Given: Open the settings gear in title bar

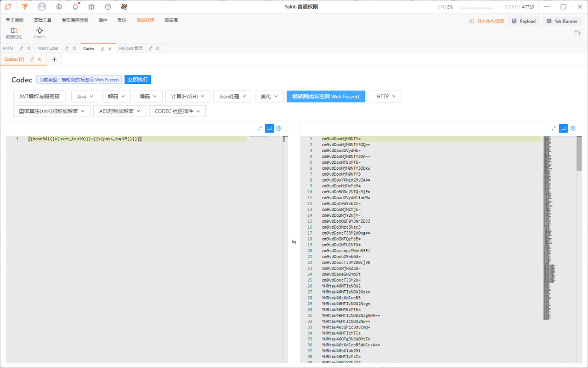Looking at the screenshot, I should [x=59, y=7].
